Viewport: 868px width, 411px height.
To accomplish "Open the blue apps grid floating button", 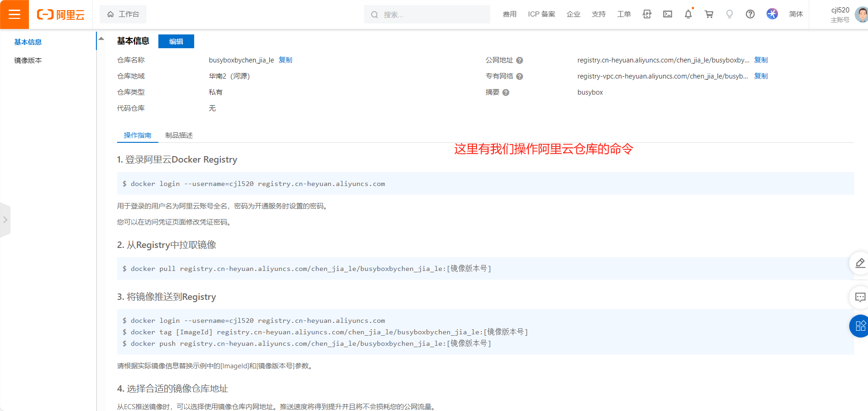I will [x=859, y=326].
